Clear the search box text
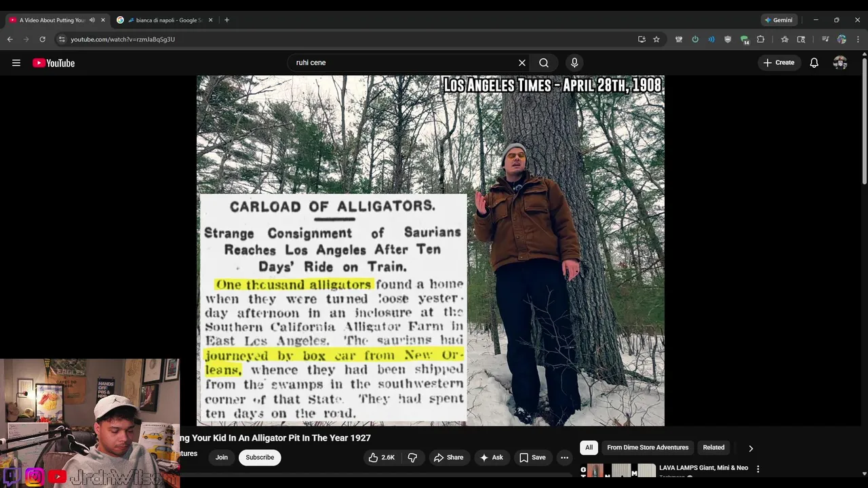The image size is (868, 488). point(522,62)
